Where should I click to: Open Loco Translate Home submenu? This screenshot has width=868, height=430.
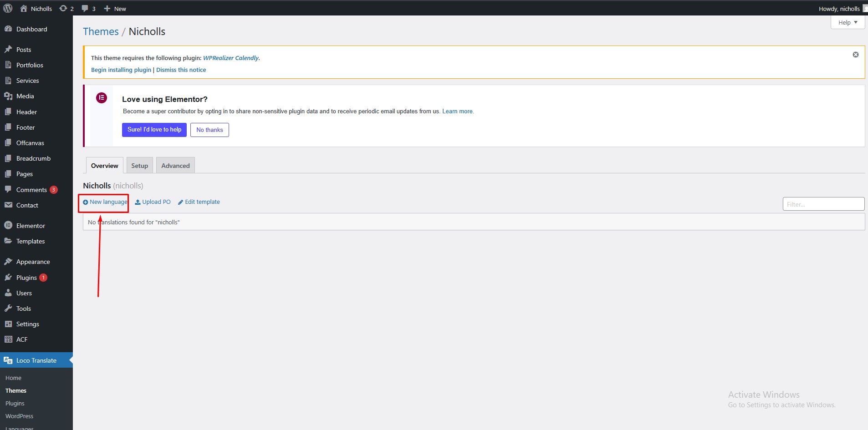coord(14,378)
